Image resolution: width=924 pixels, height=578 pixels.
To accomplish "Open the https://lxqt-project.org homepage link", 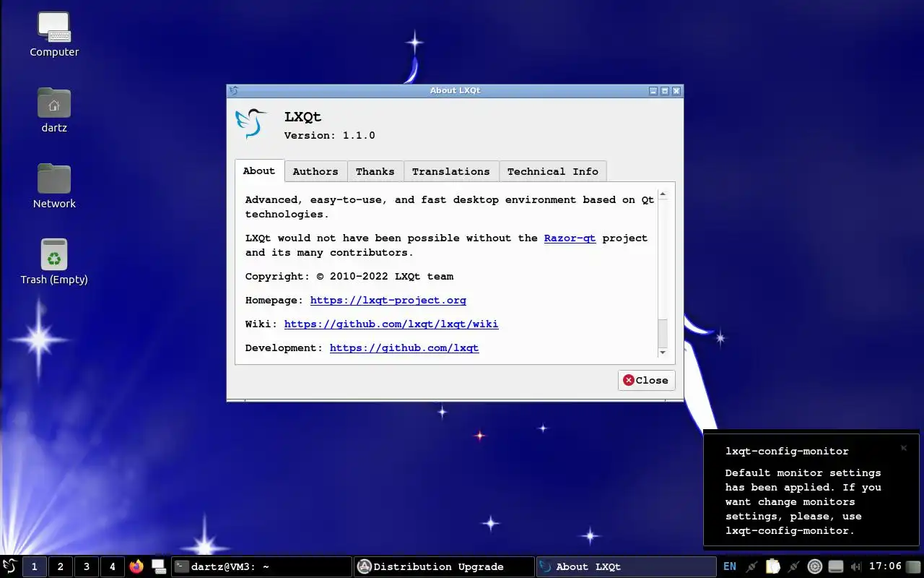I will [x=388, y=300].
